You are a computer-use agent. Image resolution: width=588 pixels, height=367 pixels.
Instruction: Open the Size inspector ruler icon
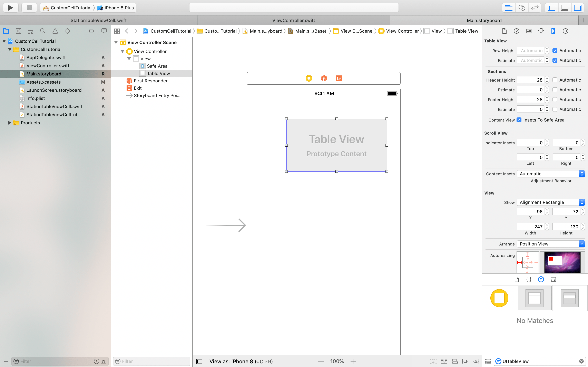553,31
